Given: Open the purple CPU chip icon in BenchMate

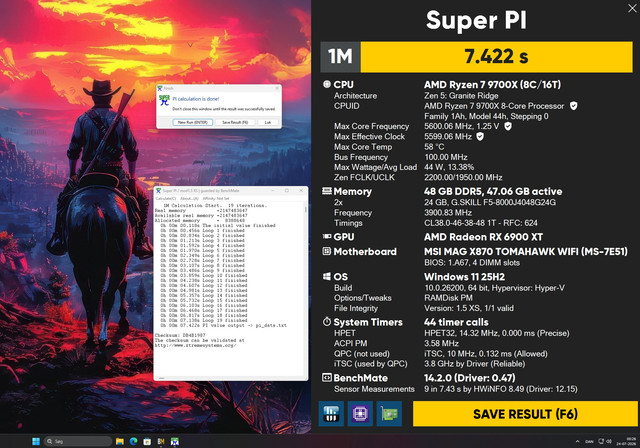Looking at the screenshot, I should (360, 414).
